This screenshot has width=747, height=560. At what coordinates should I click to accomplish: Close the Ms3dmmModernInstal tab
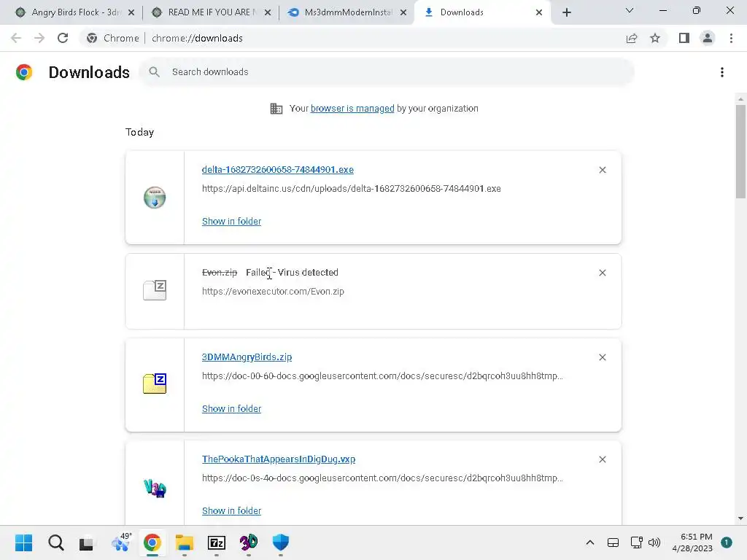(x=403, y=12)
